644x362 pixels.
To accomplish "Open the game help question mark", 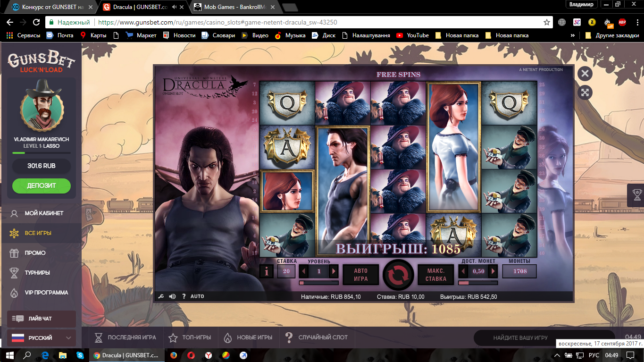I will tap(184, 296).
